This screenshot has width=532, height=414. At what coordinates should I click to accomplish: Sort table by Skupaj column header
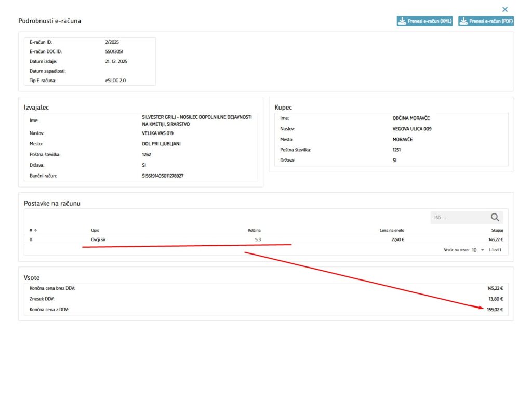(x=497, y=230)
